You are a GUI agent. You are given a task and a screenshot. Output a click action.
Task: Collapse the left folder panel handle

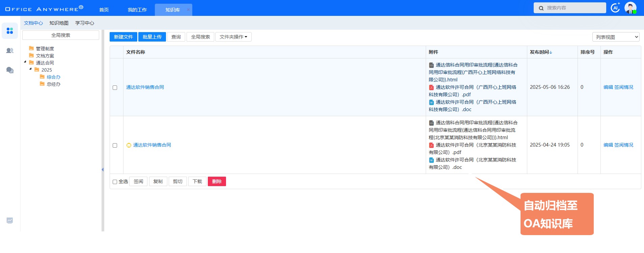[103, 170]
